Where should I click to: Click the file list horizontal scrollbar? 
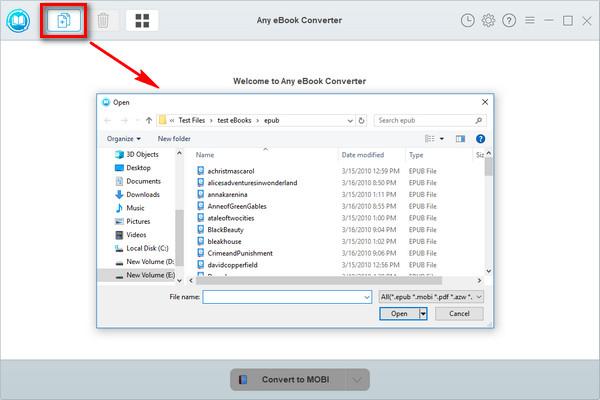319,281
